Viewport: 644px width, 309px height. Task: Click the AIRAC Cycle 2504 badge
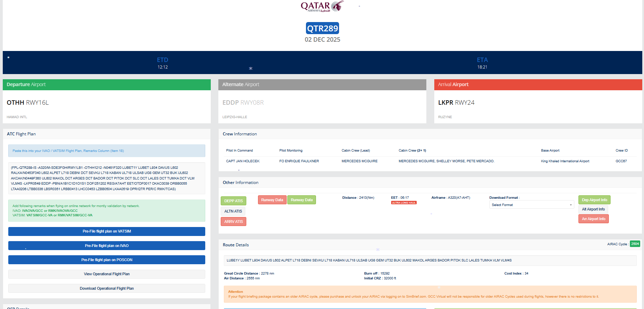[635, 244]
